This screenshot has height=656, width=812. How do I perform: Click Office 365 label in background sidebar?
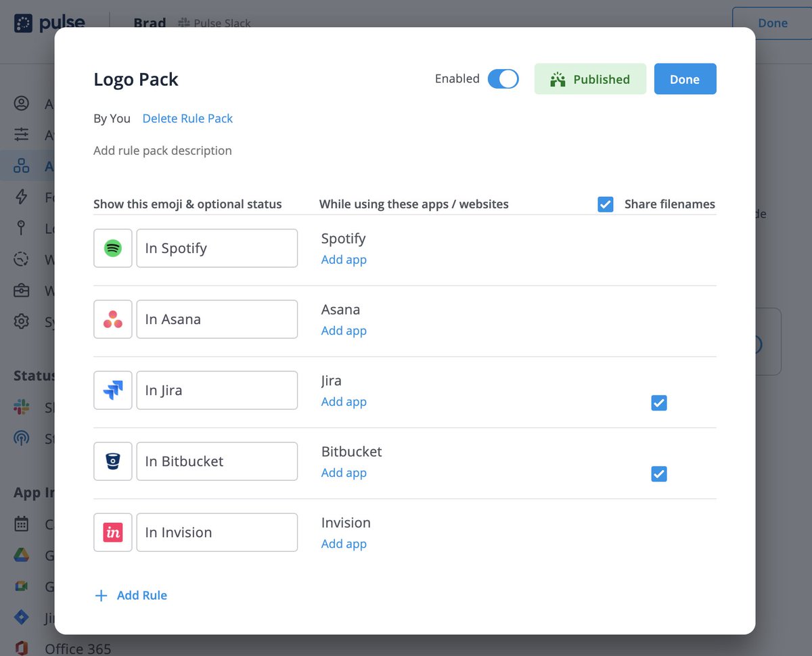click(78, 649)
